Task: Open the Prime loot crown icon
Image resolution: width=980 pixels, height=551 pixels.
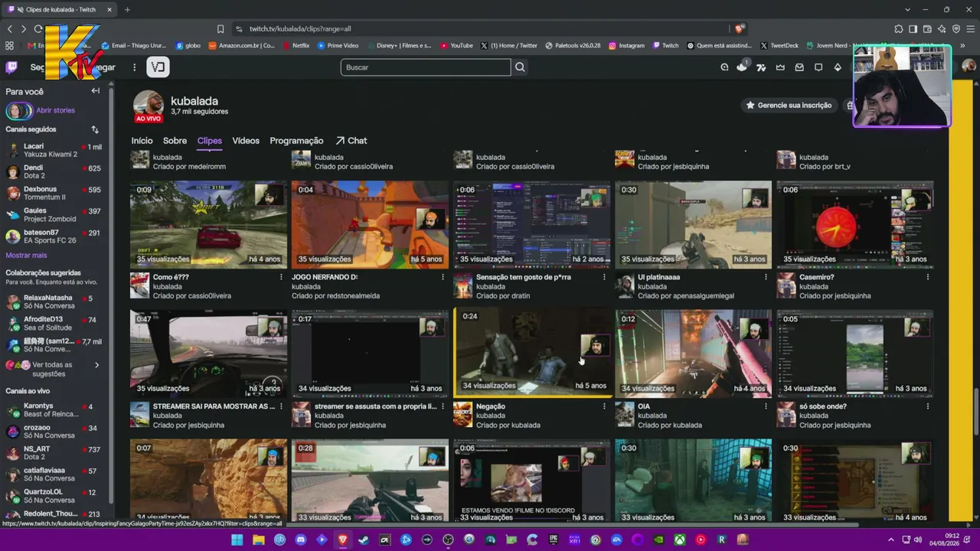Action: pyautogui.click(x=780, y=67)
